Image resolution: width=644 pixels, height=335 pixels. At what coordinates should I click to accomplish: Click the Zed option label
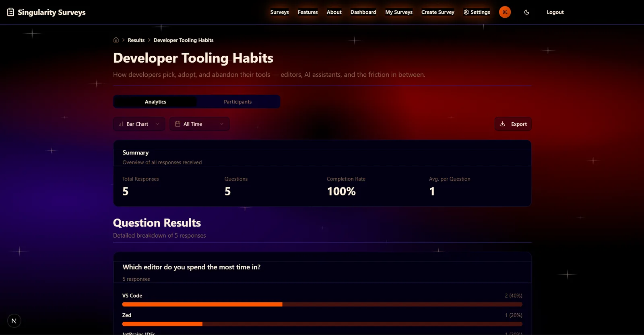pyautogui.click(x=127, y=315)
